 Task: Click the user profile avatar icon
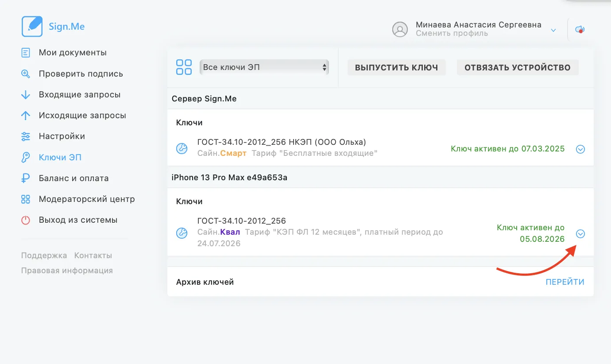400,29
